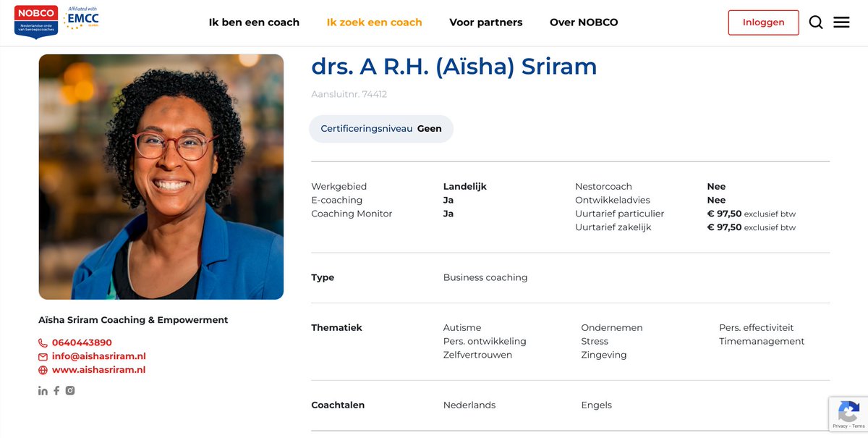Open the 'Ik ben een coach' menu
868x438 pixels.
click(254, 22)
